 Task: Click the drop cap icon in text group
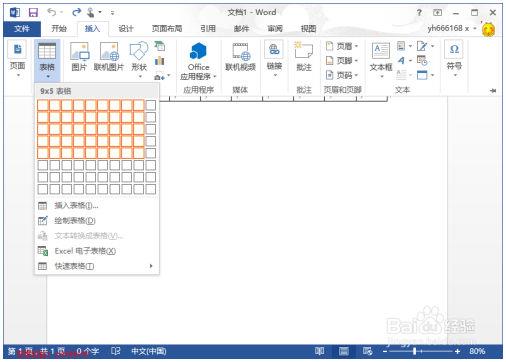pos(401,75)
